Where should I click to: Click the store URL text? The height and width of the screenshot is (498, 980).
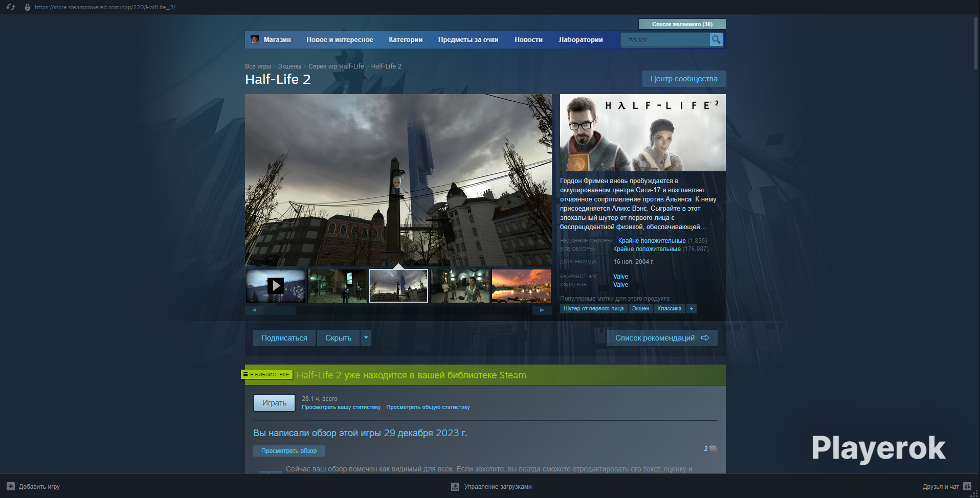click(x=105, y=7)
